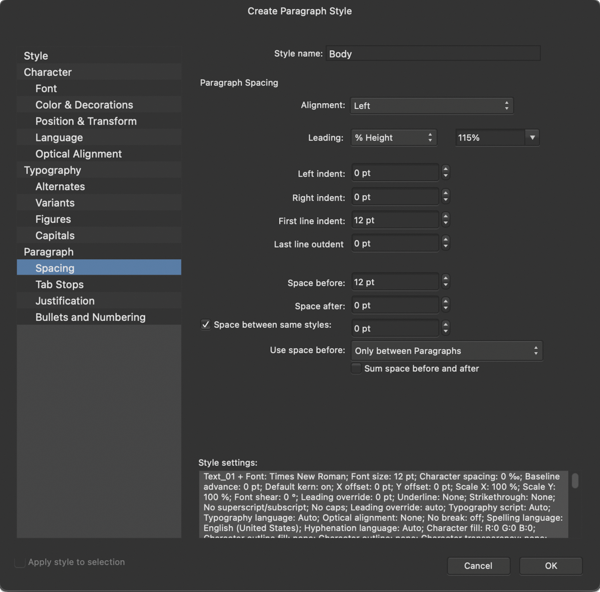Click the Cancel button
Viewport: 600px width, 592px height.
coord(478,566)
